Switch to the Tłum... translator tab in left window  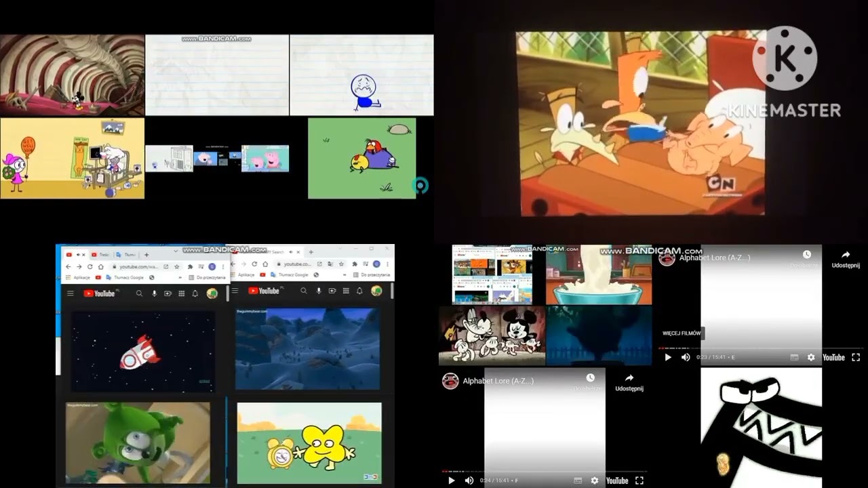tap(125, 255)
